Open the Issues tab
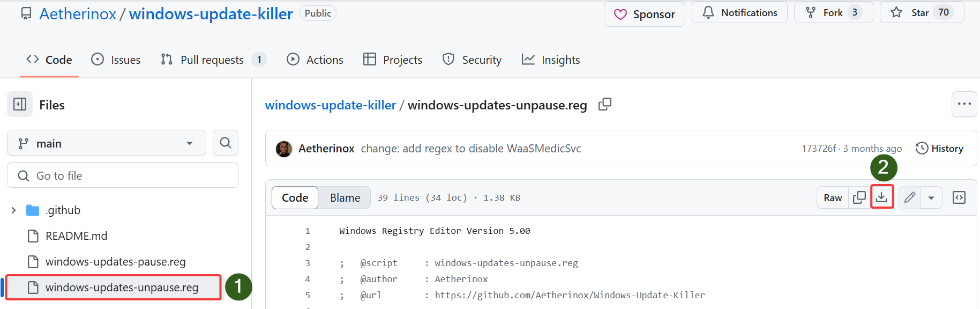980x309 pixels. pyautogui.click(x=116, y=60)
